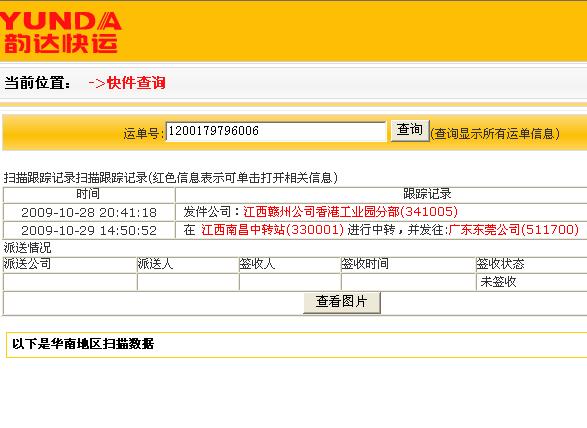The image size is (587, 428).
Task: Click the 派送公司 column header
Action: pyautogui.click(x=70, y=264)
